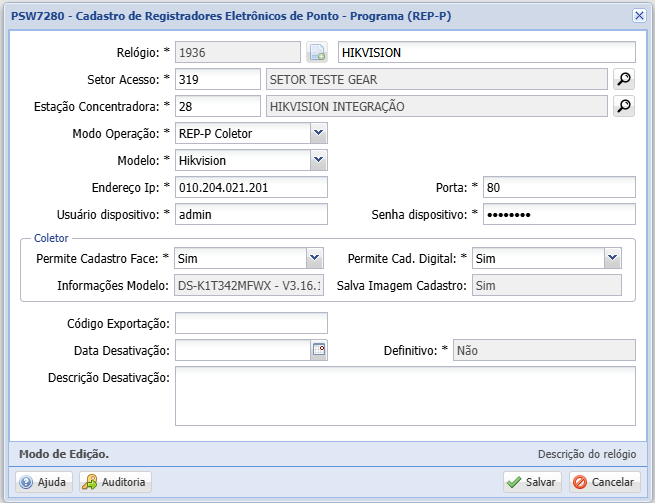Expand the Modo Operação dropdown
Image resolution: width=655 pixels, height=503 pixels.
coord(318,133)
